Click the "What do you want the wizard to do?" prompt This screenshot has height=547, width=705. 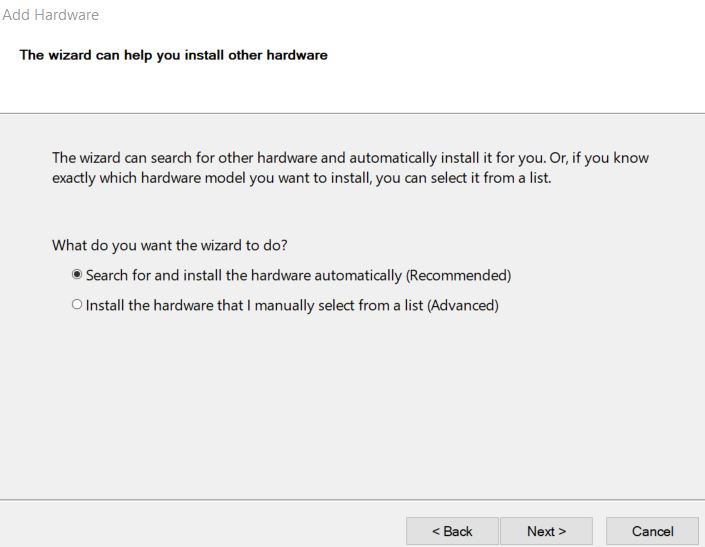pos(170,245)
